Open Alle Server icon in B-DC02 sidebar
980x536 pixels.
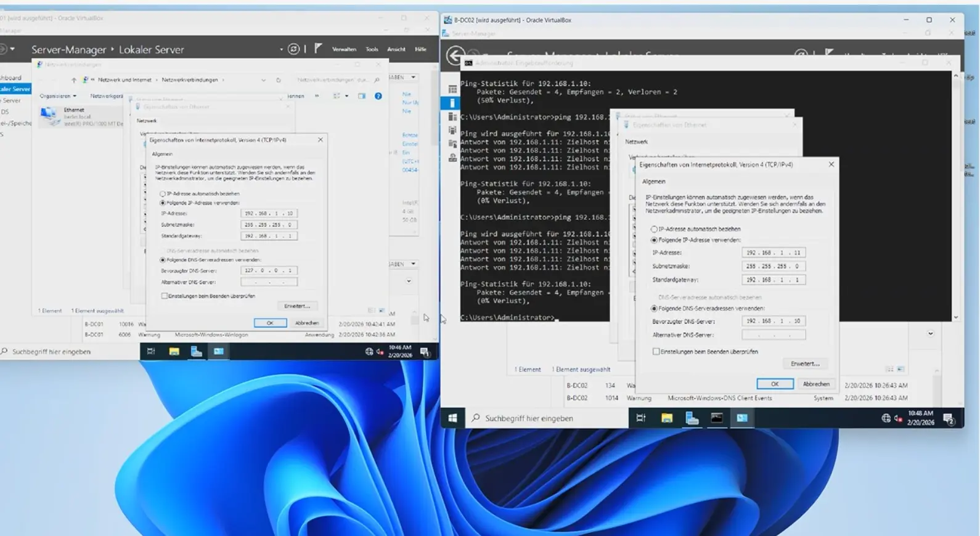pos(452,116)
